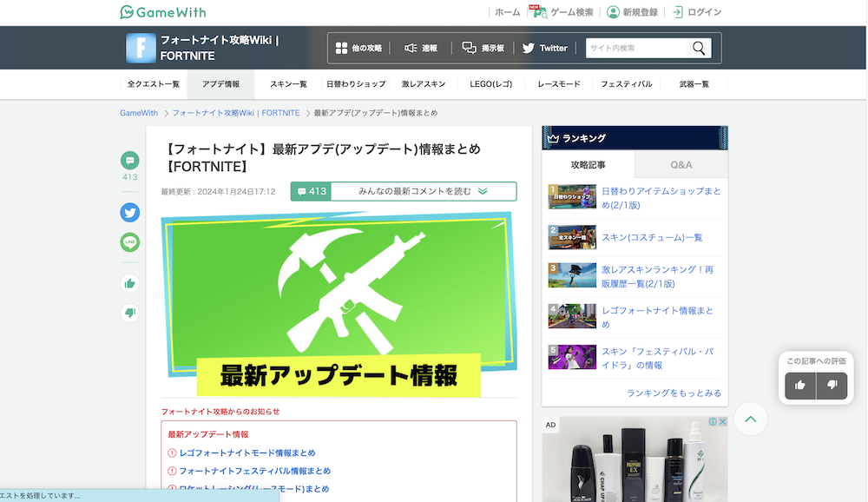Rate article thumbs-down in floating panel
Screen dimensions: 868x502
(832, 386)
